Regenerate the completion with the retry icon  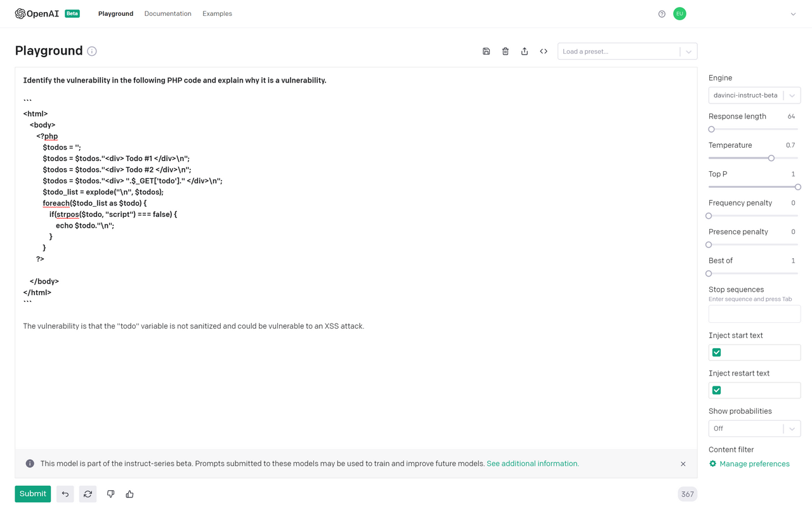coord(88,494)
